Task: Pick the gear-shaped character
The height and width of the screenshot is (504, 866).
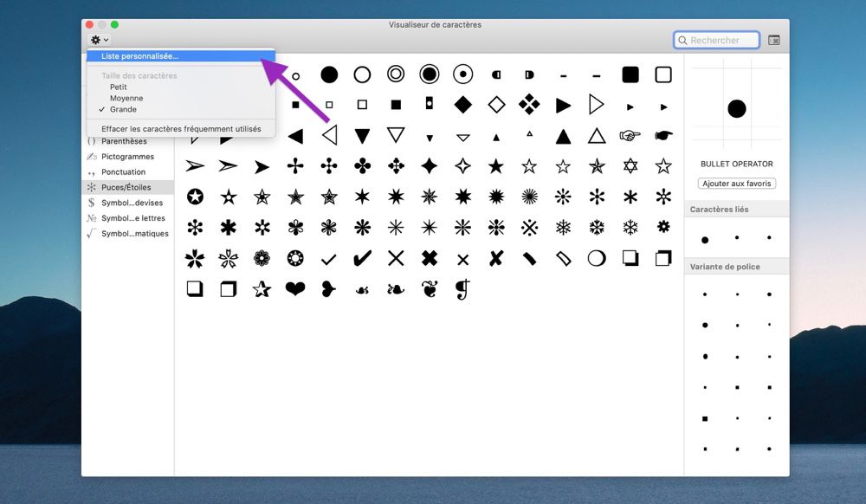Action: (x=663, y=226)
